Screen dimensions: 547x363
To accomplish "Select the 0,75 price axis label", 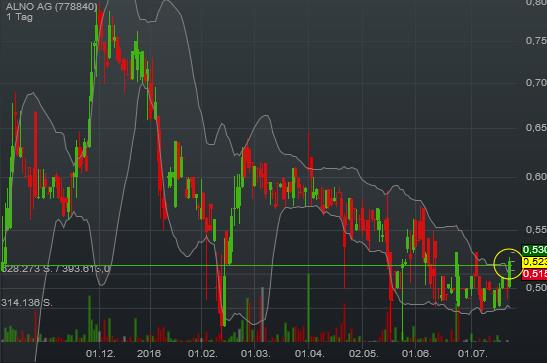I will point(536,40).
